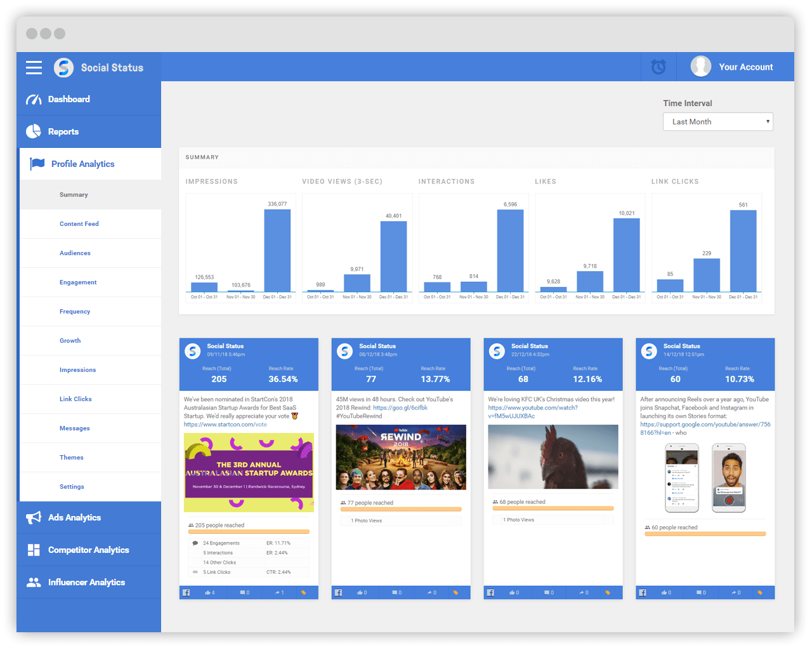Viewport: 812px width, 650px height.
Task: Click the 68 people reached progress bar
Action: coord(553,508)
